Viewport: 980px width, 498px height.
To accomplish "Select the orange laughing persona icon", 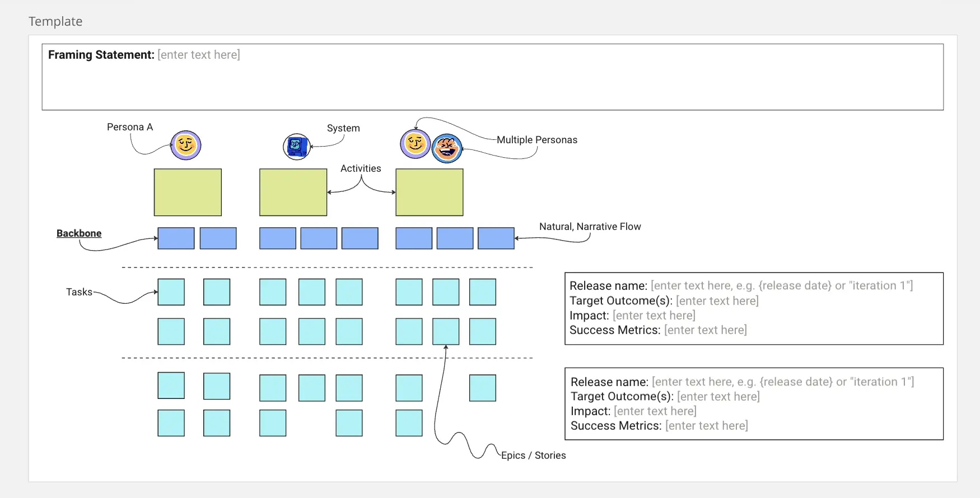I will [447, 148].
